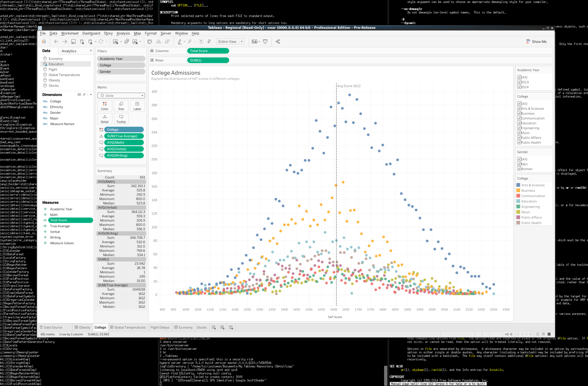Add a new data source icon
Viewport: 588px width, 386px height.
pos(82,41)
